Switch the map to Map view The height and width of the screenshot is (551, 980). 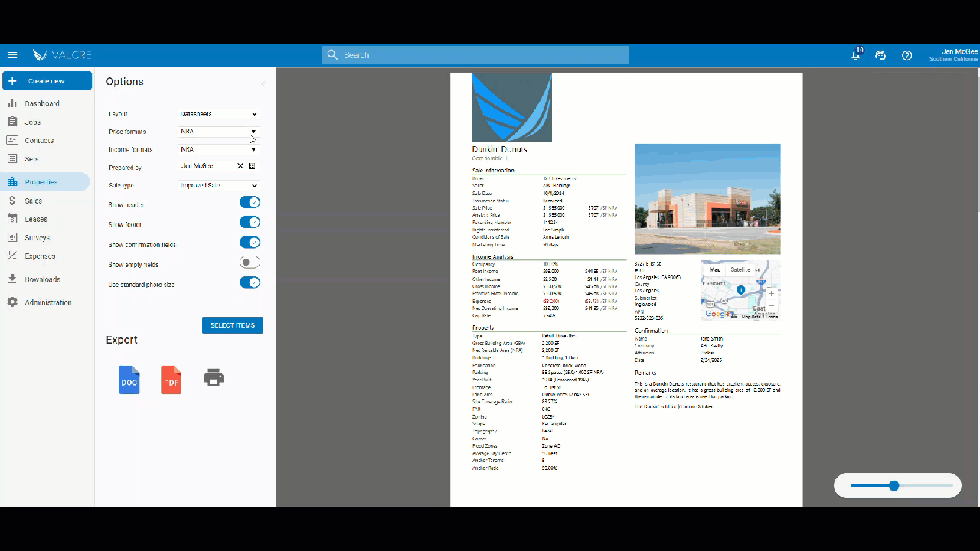click(715, 269)
